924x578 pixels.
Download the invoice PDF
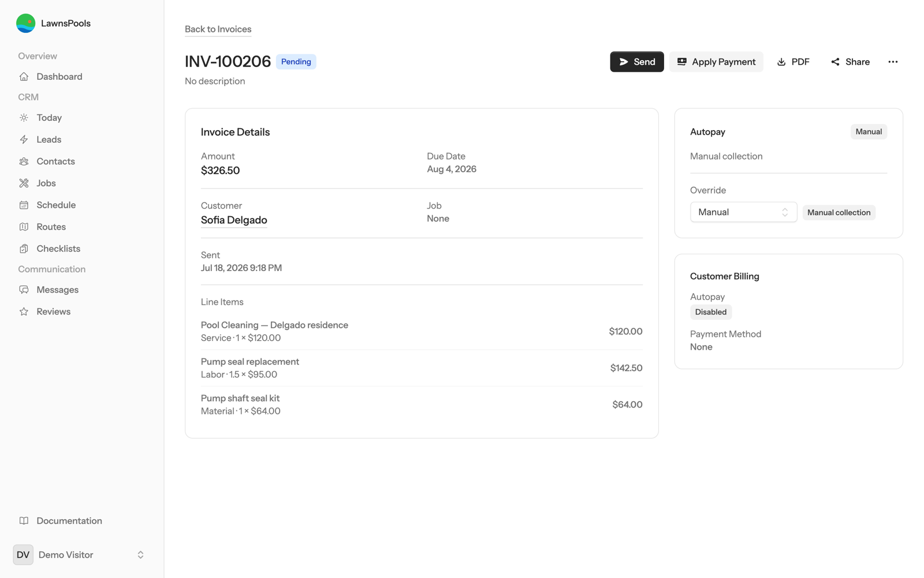point(793,62)
